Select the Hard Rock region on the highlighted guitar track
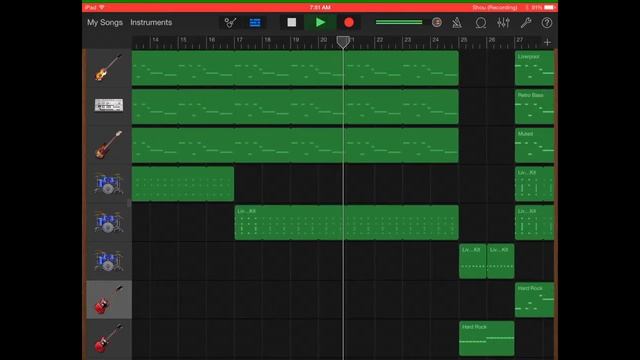The height and width of the screenshot is (360, 640). point(534,300)
